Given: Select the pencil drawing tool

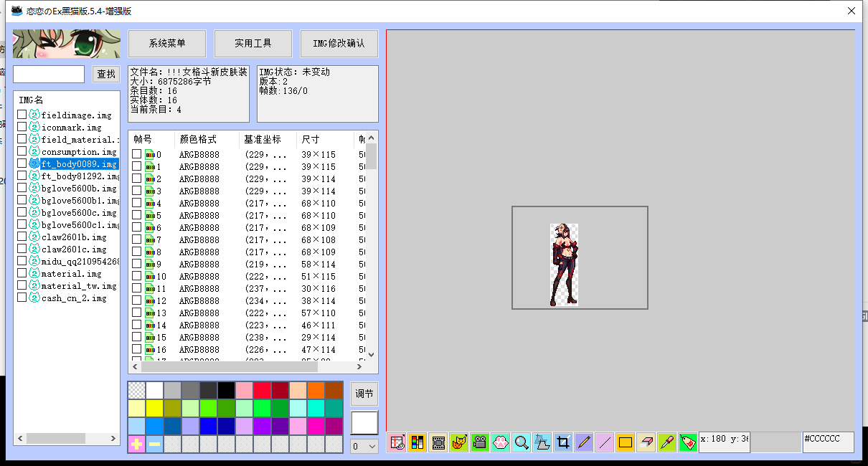Looking at the screenshot, I should (583, 442).
